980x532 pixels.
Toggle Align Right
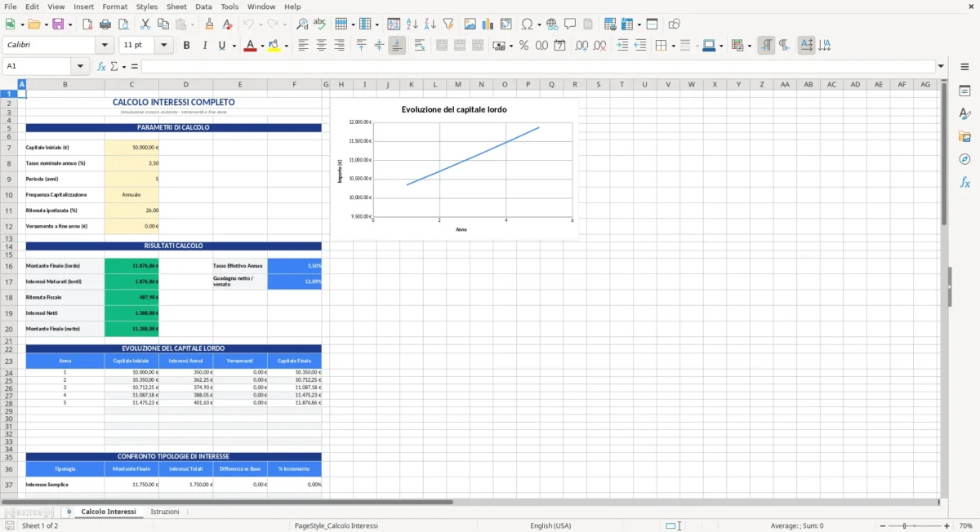point(339,46)
